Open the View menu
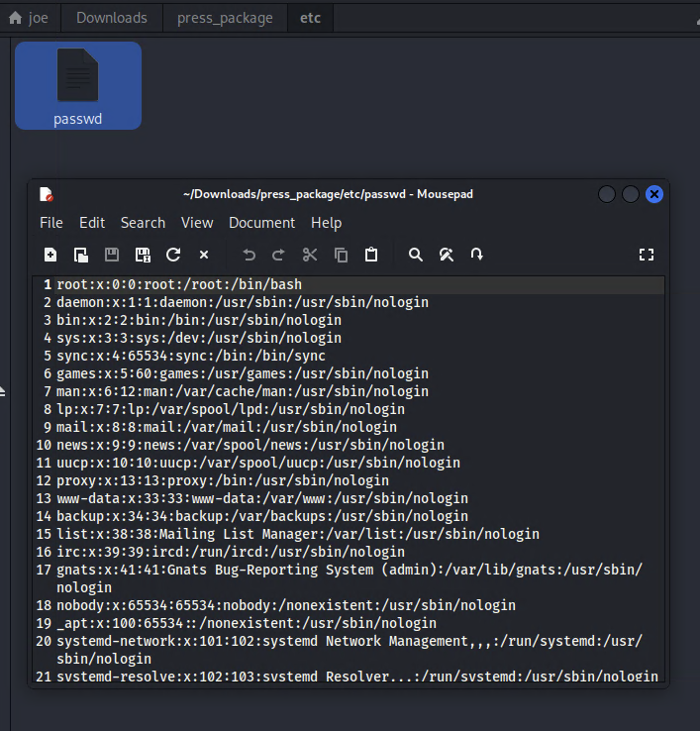 [197, 223]
